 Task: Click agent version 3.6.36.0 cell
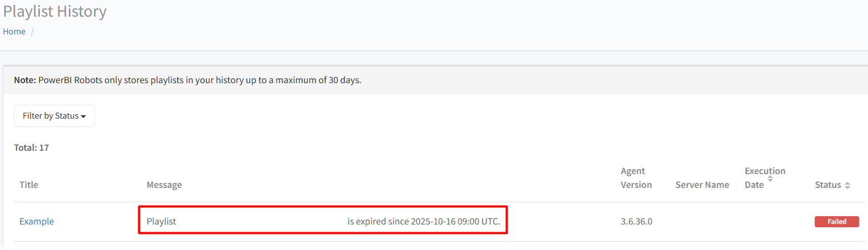coord(636,221)
